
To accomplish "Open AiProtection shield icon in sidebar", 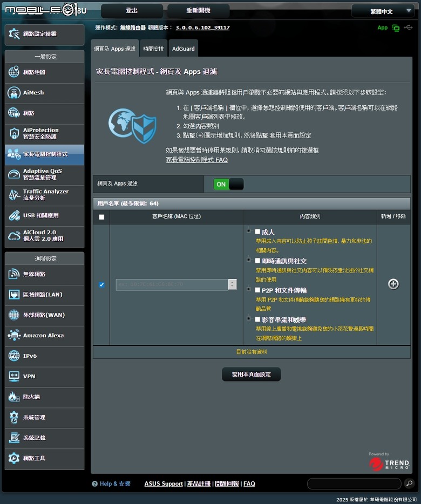I will click(x=14, y=133).
